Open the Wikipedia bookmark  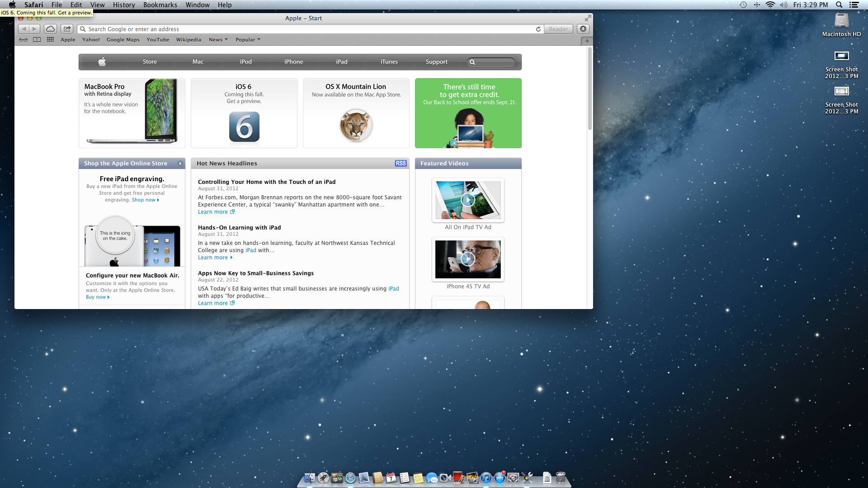189,40
